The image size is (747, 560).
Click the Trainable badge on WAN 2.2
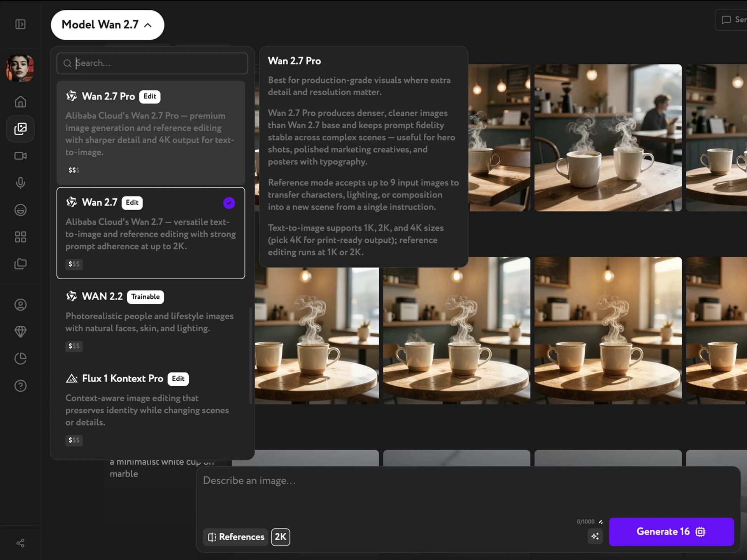pos(146,297)
